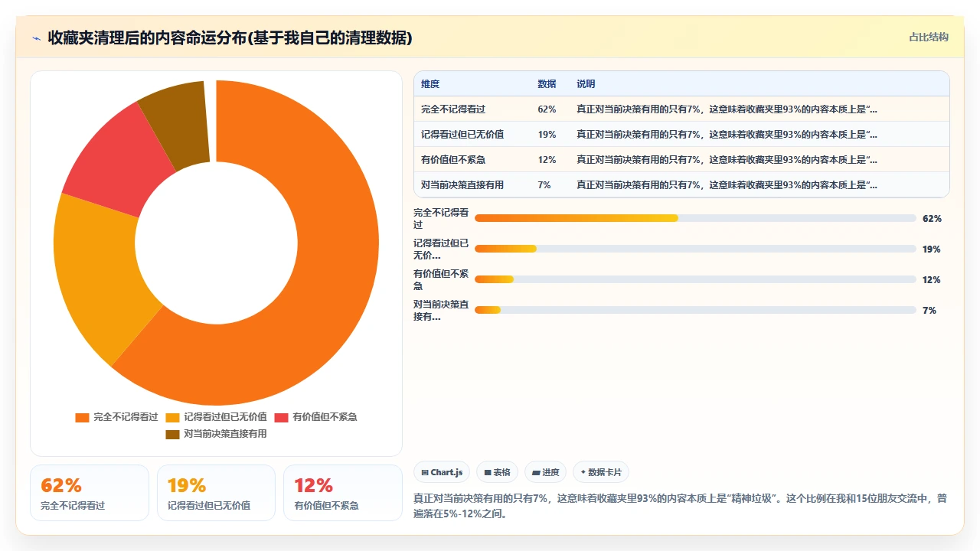This screenshot has height=551, width=980.
Task: Click table cell 有价值但不紧急
Action: pyautogui.click(x=453, y=160)
